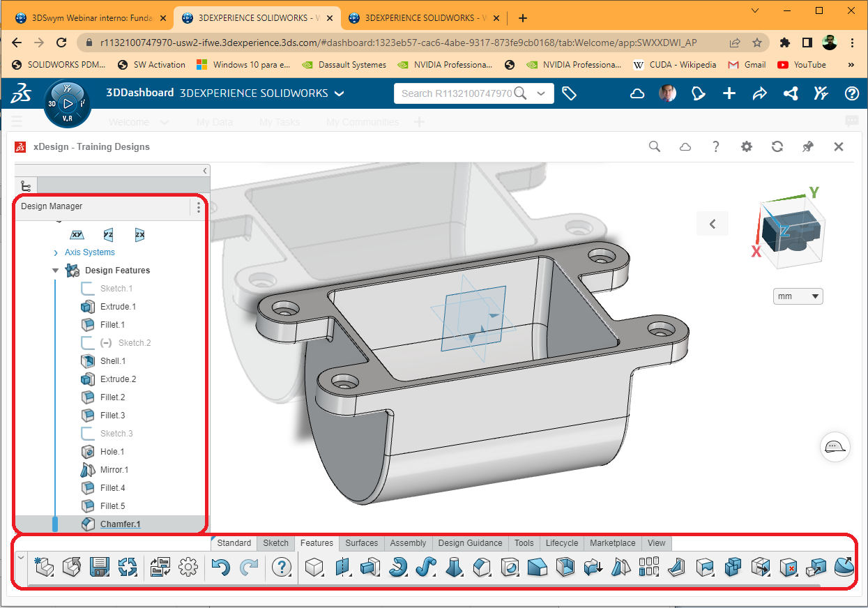Click the YZ plane icon
Screen dimensions: 868x608
(108, 235)
